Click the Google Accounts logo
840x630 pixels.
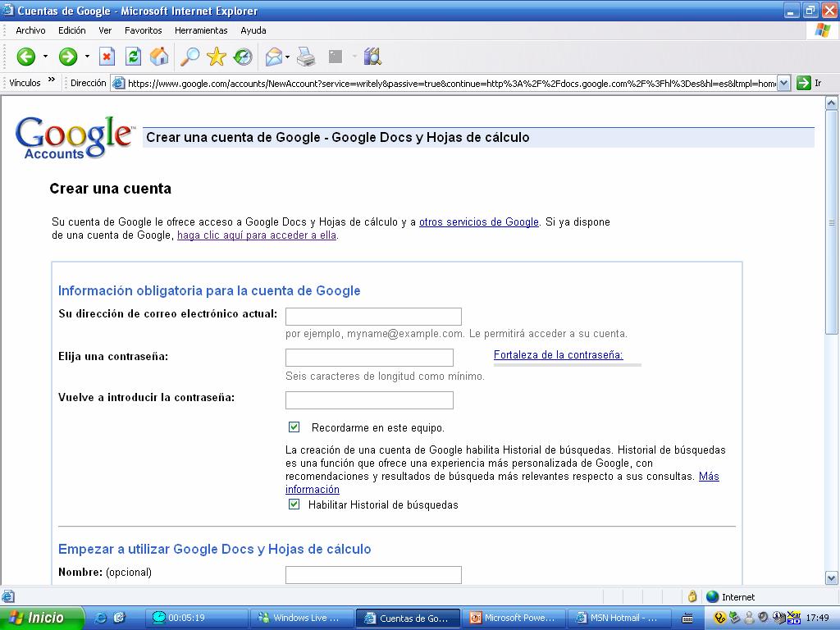click(x=75, y=137)
